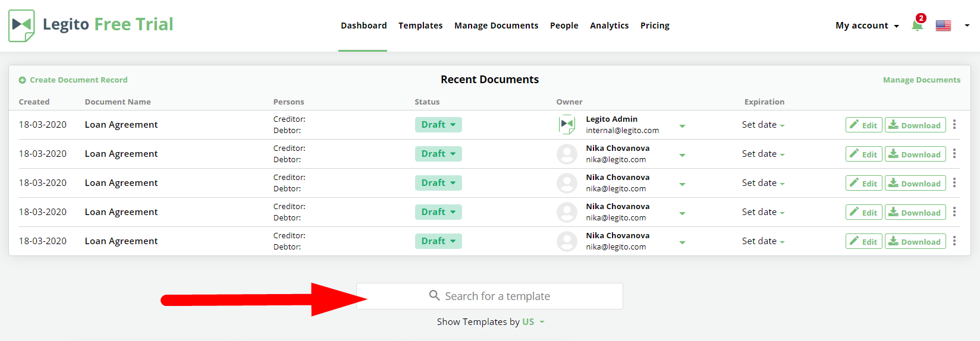The width and height of the screenshot is (980, 341).
Task: Click the Legito Free Trial title text
Action: [x=108, y=24]
